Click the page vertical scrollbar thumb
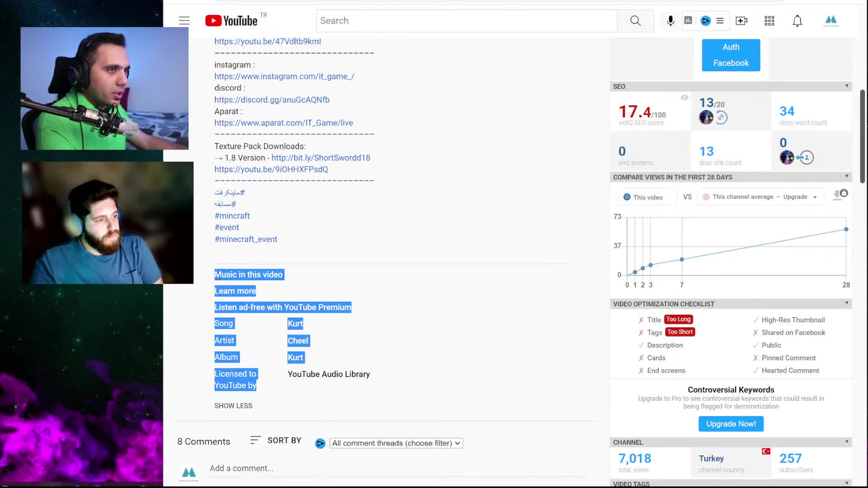The image size is (868, 488). coord(863,136)
